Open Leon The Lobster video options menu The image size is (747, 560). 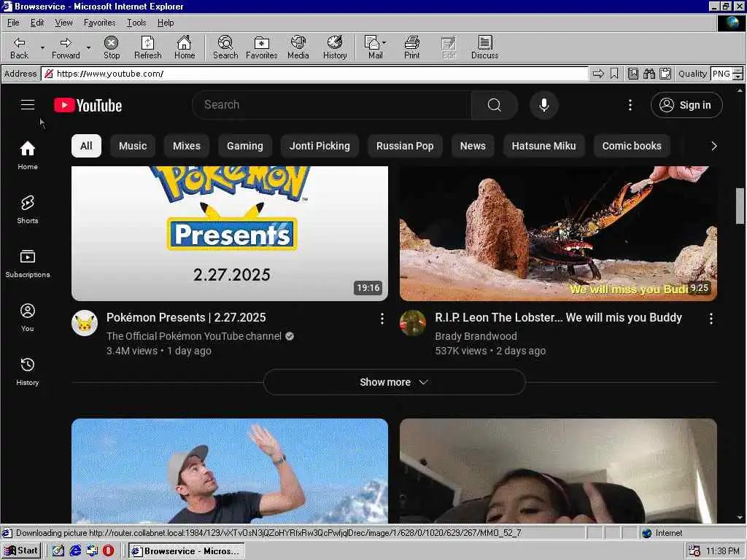click(x=711, y=319)
